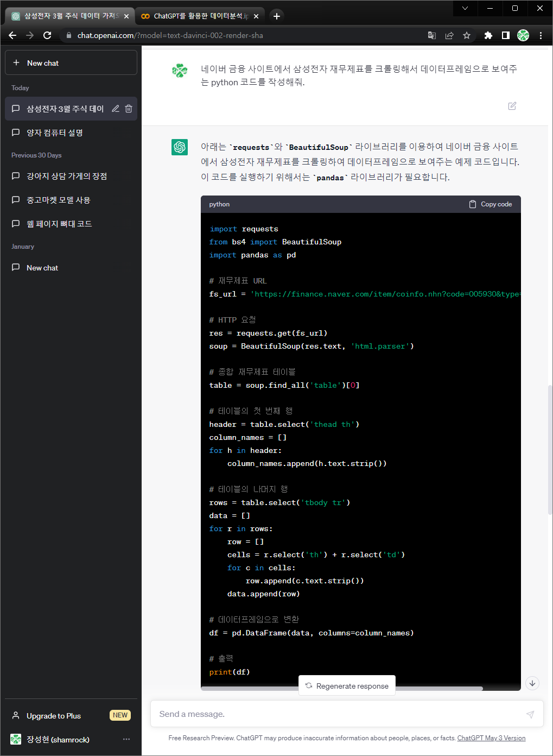Image resolution: width=553 pixels, height=756 pixels.
Task: Open the 중고마켓 모델 사용 conversation
Action: pos(71,200)
